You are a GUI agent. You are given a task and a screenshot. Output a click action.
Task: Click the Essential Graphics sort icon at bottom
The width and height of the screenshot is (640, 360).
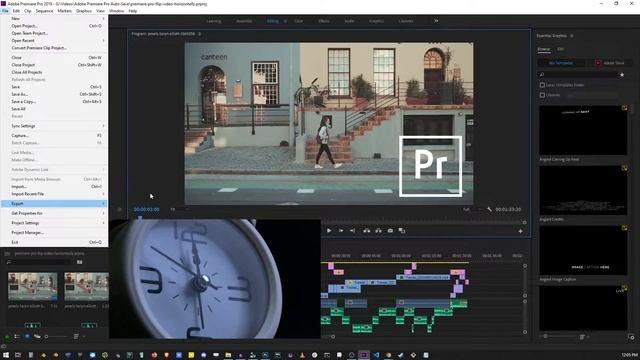[582, 337]
